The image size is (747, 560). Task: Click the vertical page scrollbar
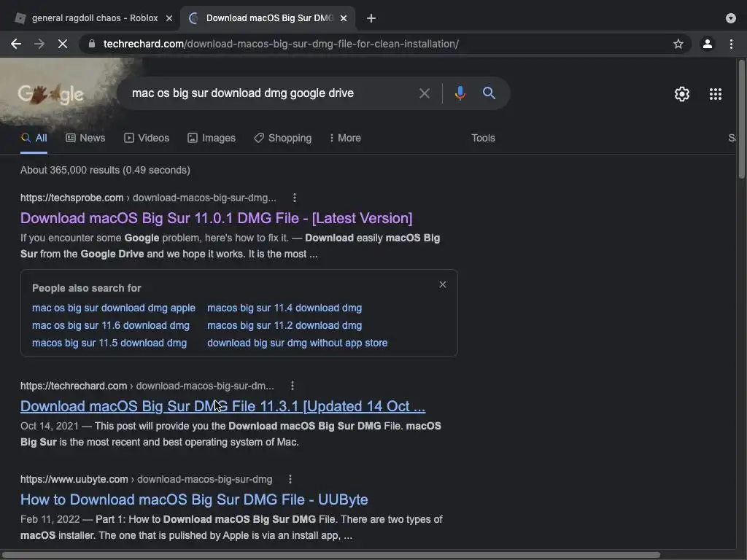(741, 119)
